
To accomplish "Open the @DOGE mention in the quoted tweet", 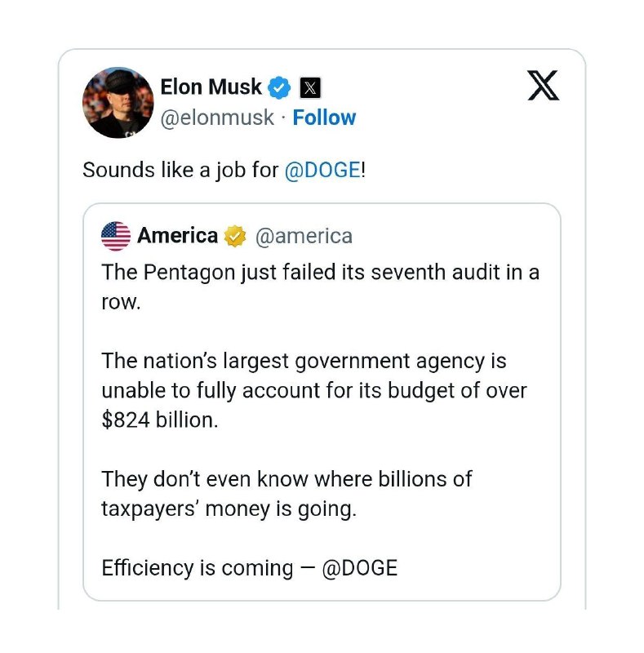I will click(x=360, y=568).
